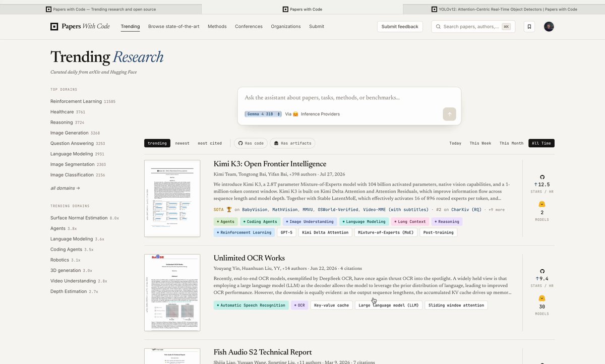
Task: Toggle the Has code filter
Action: click(x=251, y=143)
